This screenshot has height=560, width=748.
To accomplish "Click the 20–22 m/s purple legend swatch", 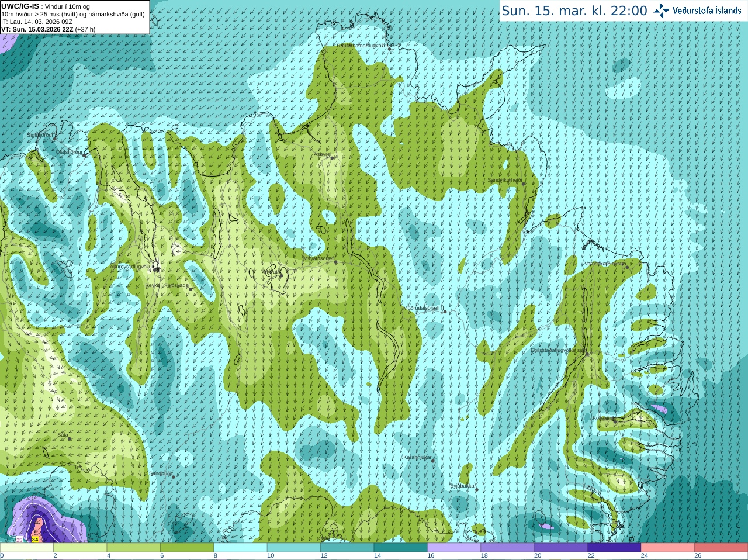I will pyautogui.click(x=561, y=548).
